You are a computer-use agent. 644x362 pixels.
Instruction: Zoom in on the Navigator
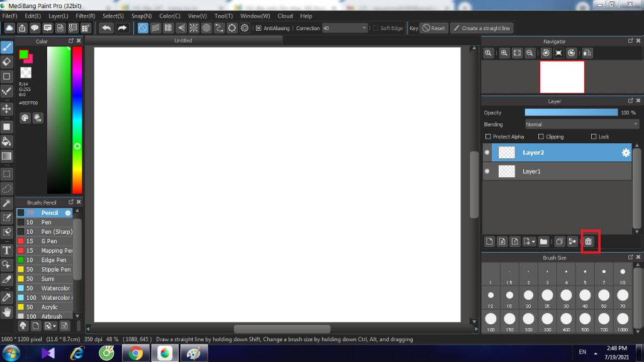pyautogui.click(x=504, y=53)
